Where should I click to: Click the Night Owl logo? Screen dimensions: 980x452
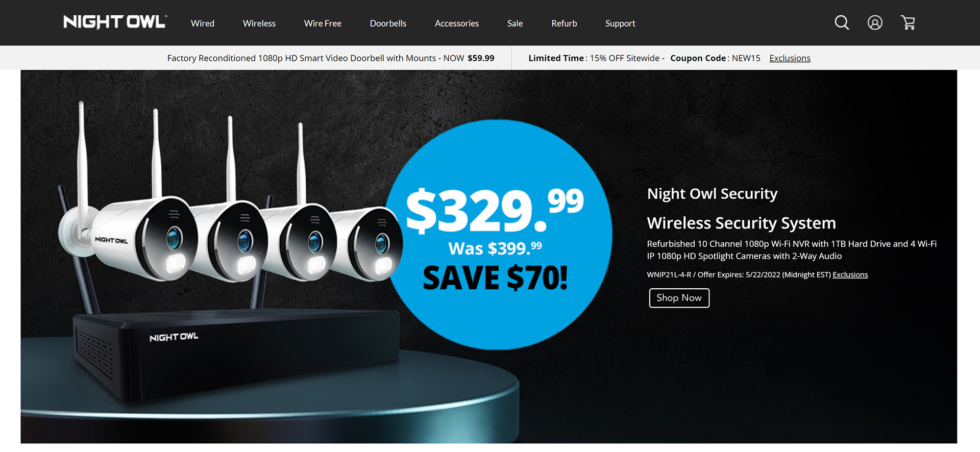pos(115,22)
